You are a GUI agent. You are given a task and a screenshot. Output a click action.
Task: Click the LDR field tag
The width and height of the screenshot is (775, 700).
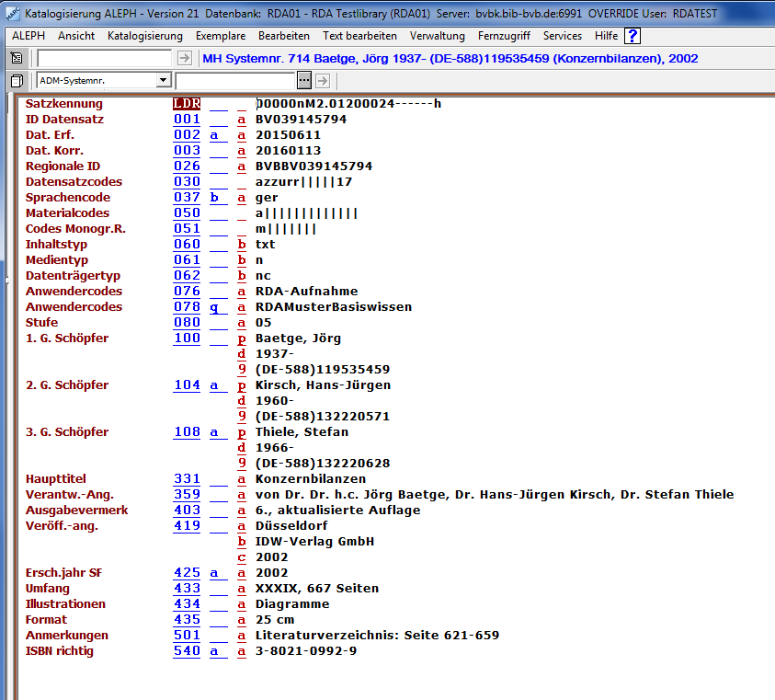187,104
